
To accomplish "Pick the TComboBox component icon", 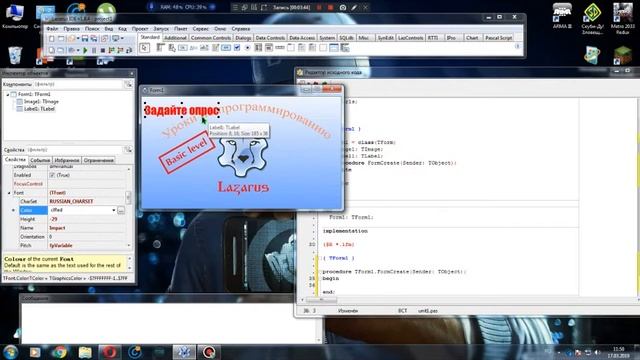I will 269,48.
